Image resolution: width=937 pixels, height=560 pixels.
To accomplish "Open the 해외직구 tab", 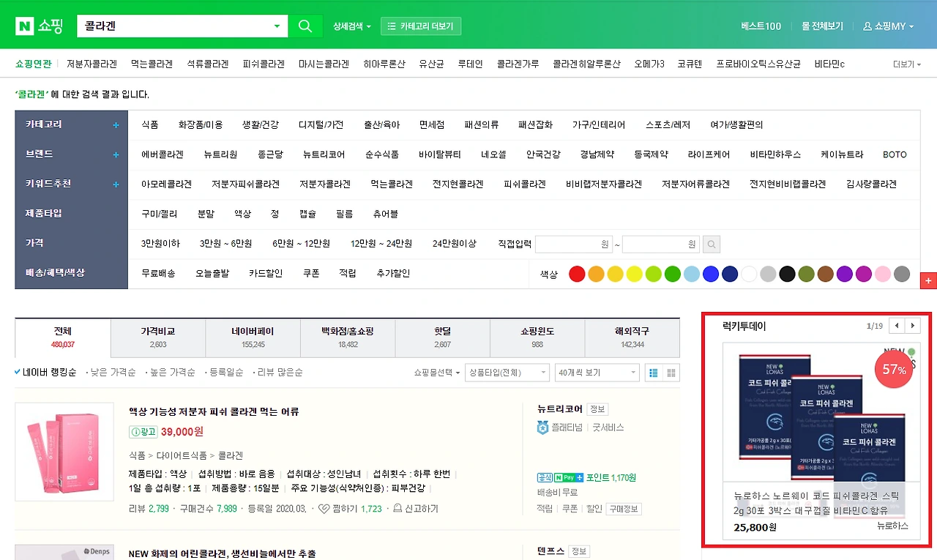I will point(632,337).
